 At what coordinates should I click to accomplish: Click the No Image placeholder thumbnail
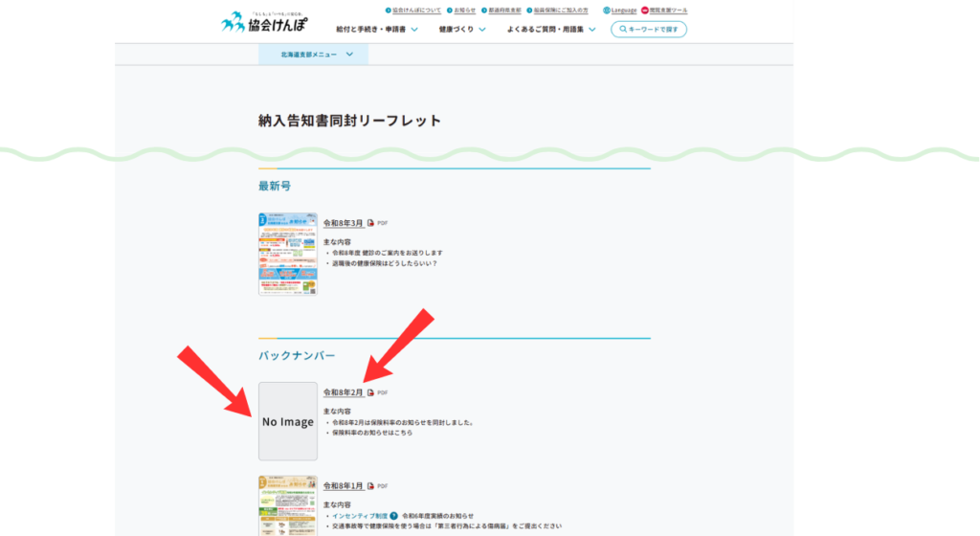(288, 422)
